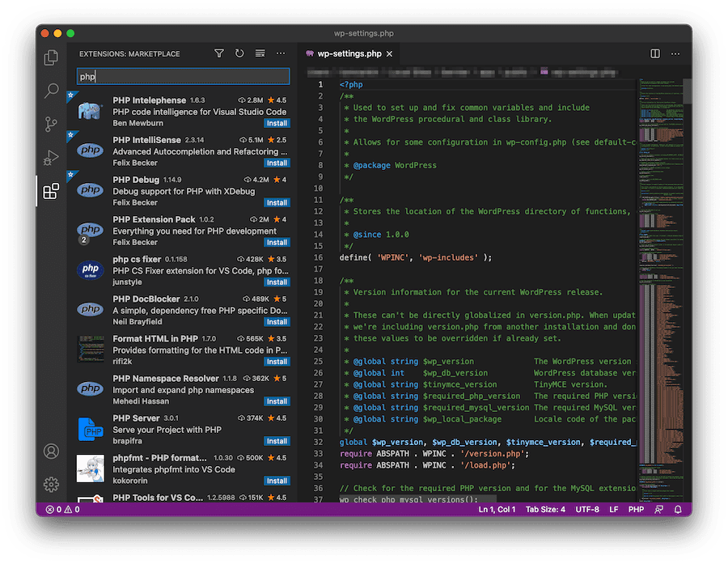Click the errors and warnings indicator
Viewport: 728px width, 564px height.
click(61, 510)
